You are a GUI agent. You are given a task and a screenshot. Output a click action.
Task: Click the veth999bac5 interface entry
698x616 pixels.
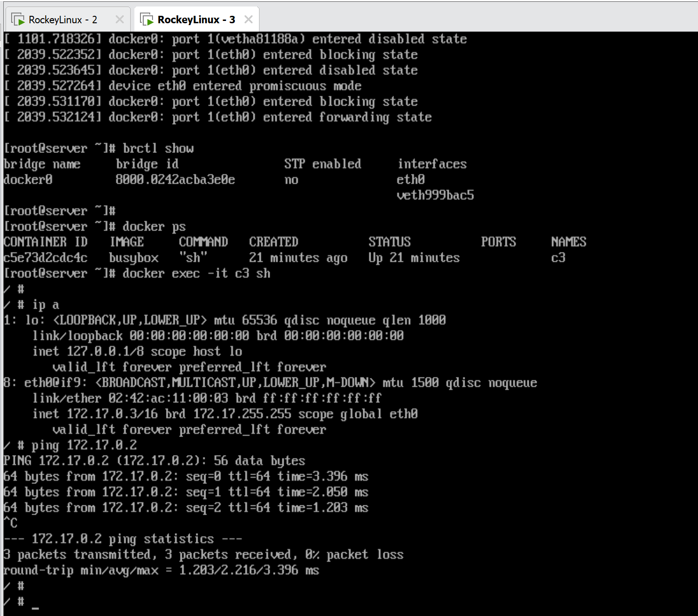click(x=435, y=195)
